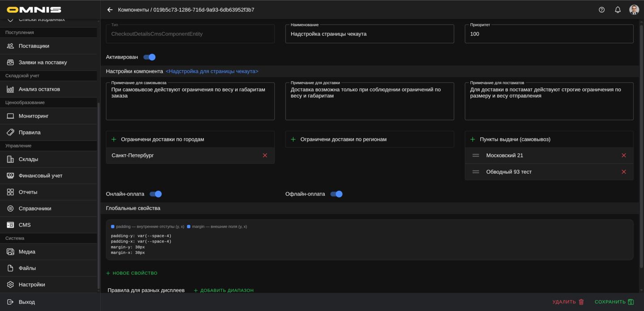Click the НОВОЕ СВОЙСТВО link

tap(131, 273)
